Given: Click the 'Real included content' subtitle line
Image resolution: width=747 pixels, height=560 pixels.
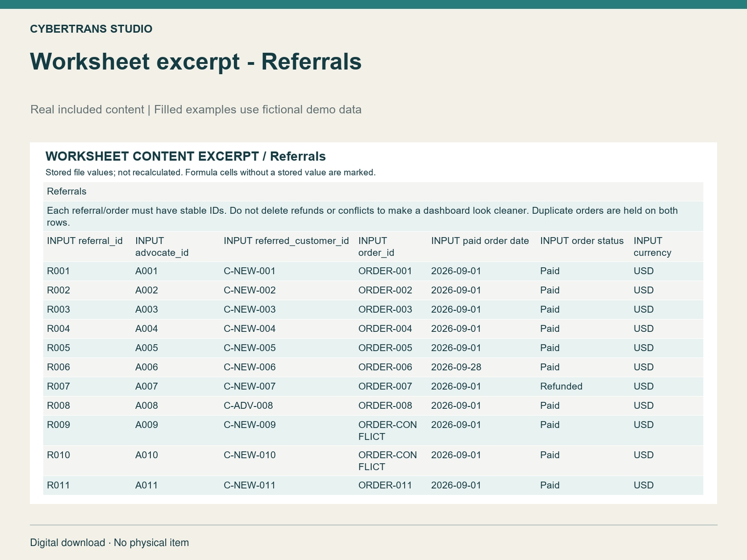Looking at the screenshot, I should (x=196, y=110).
